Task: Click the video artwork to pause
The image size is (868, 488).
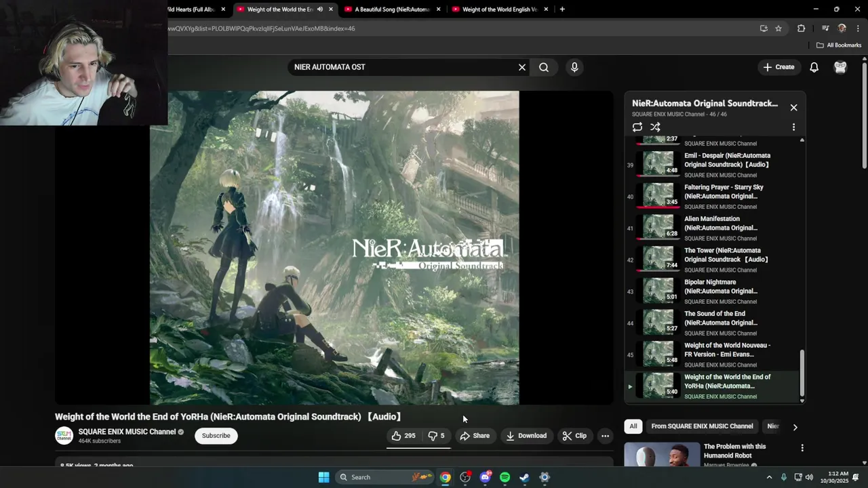Action: click(334, 248)
